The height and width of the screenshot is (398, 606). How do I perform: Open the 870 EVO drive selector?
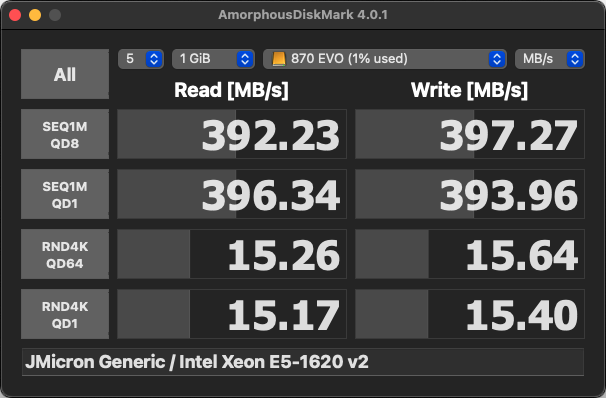click(x=385, y=59)
